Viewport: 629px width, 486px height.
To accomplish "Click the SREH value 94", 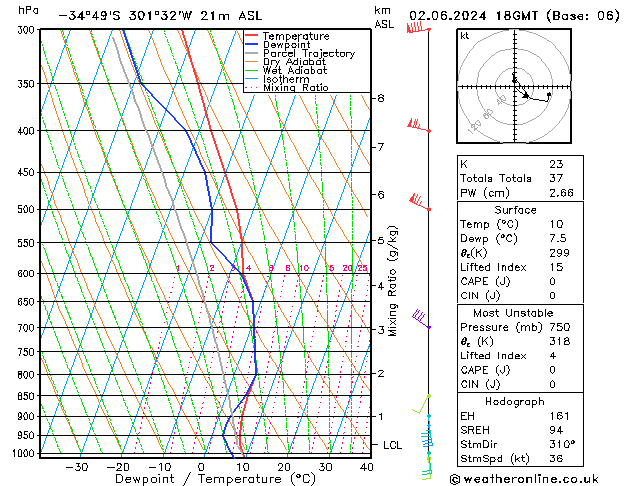I will [556, 430].
